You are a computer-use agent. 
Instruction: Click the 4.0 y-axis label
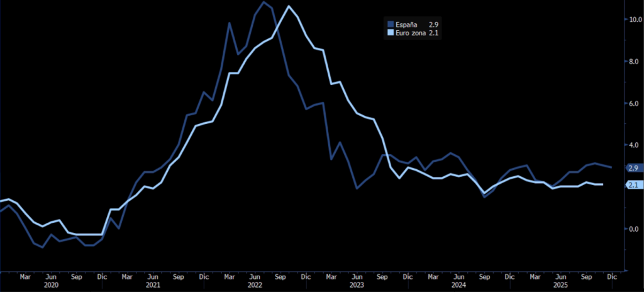point(635,145)
